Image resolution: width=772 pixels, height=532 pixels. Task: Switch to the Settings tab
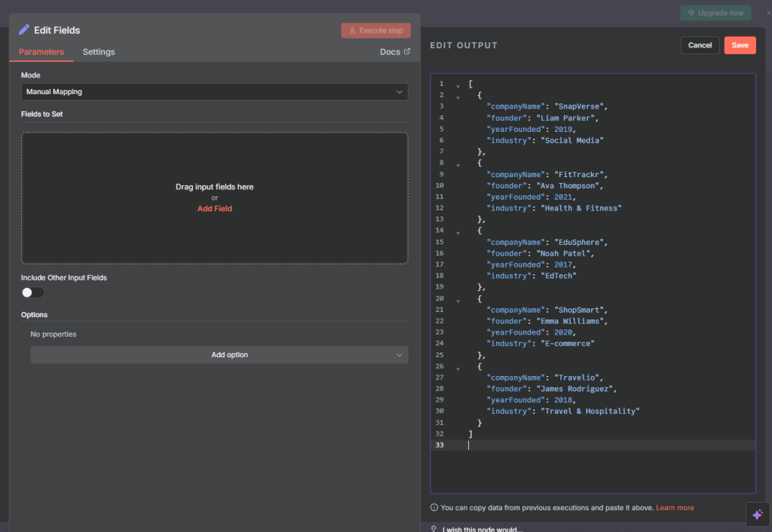tap(99, 52)
